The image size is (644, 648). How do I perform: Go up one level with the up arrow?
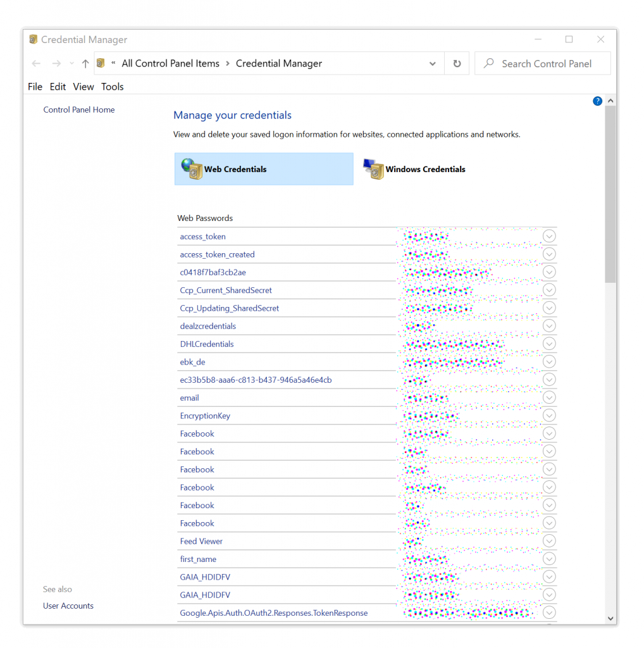(85, 63)
